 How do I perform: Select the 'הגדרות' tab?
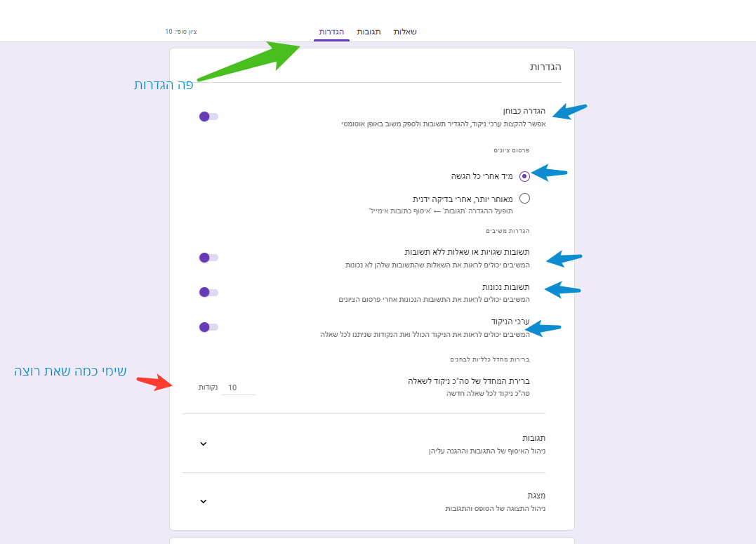331,32
